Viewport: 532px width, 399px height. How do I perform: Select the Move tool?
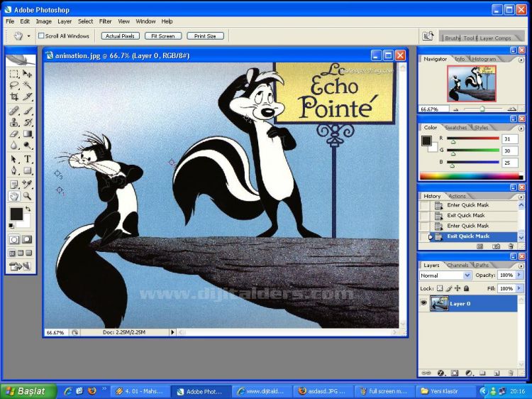click(27, 74)
